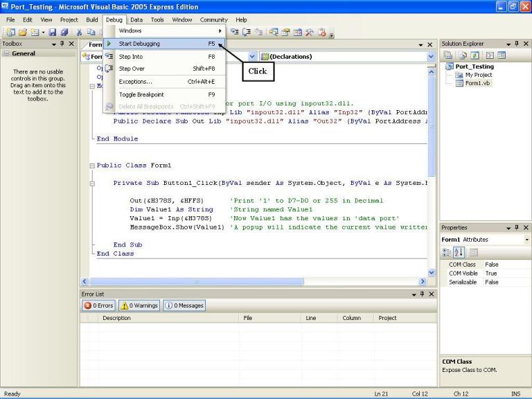
Task: Select My Project in Solution Explorer
Action: (x=479, y=75)
